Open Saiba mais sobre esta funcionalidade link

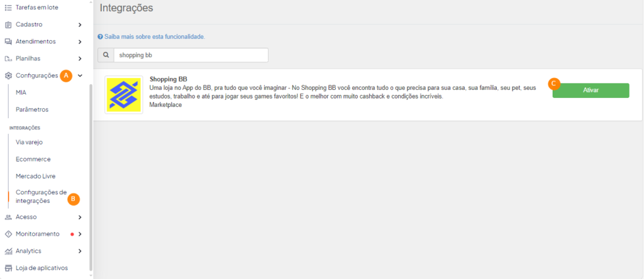click(155, 37)
